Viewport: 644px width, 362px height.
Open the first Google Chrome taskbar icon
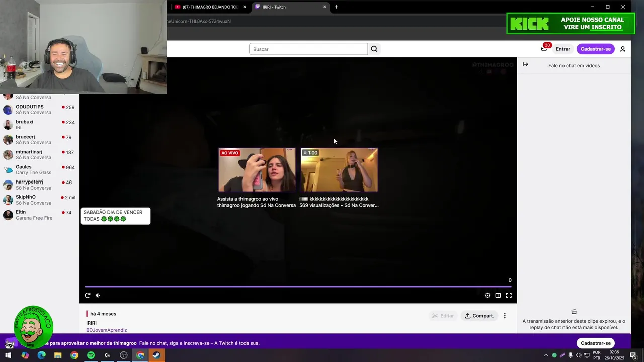[x=74, y=355]
